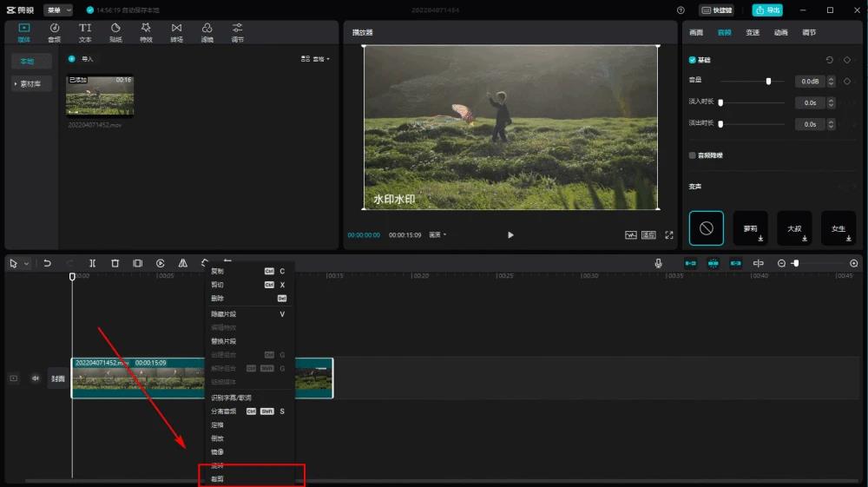Screen dimensions: 868x487
Task: Open the 宫格 grid view dropdown
Action: pos(316,59)
